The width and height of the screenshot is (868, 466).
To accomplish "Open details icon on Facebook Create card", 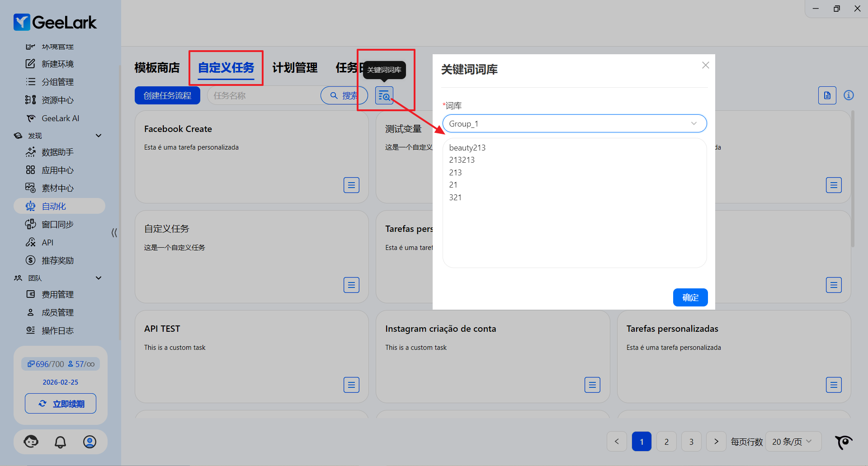I will (351, 185).
